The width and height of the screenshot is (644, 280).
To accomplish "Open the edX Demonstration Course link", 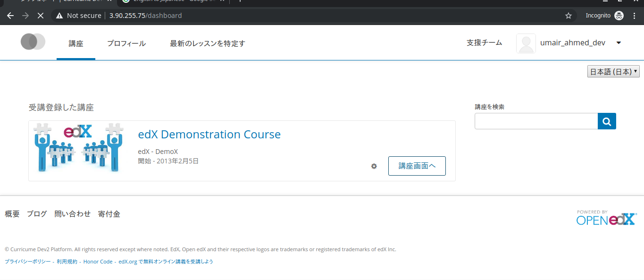I will click(x=209, y=134).
